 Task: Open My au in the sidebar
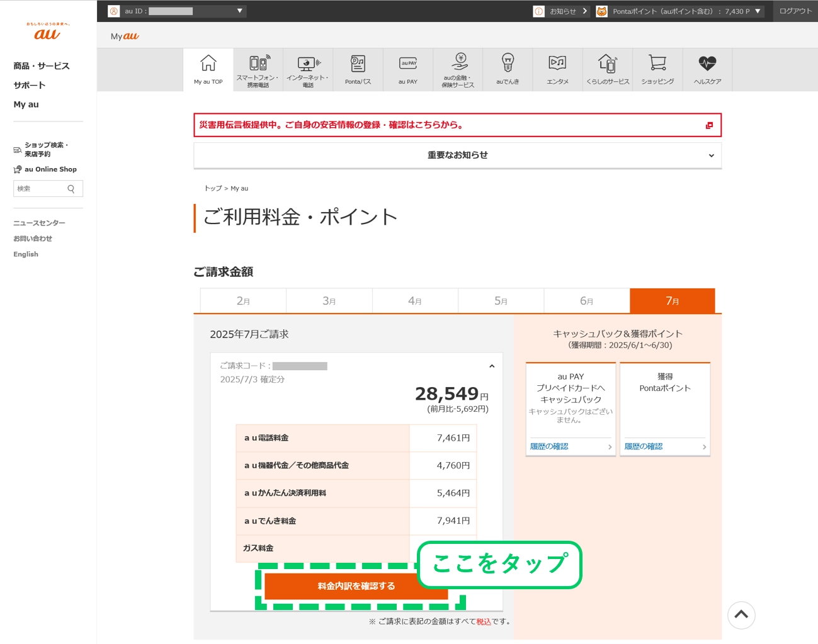point(26,105)
